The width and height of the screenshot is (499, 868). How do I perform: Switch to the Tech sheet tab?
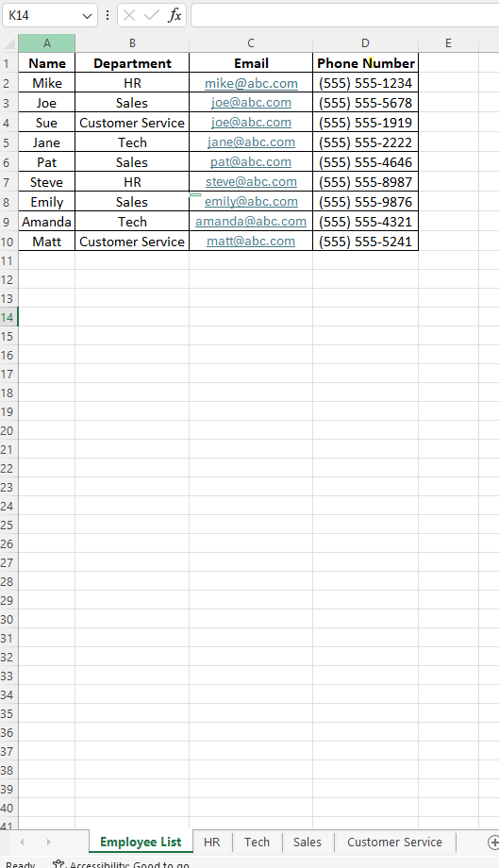[x=258, y=842]
